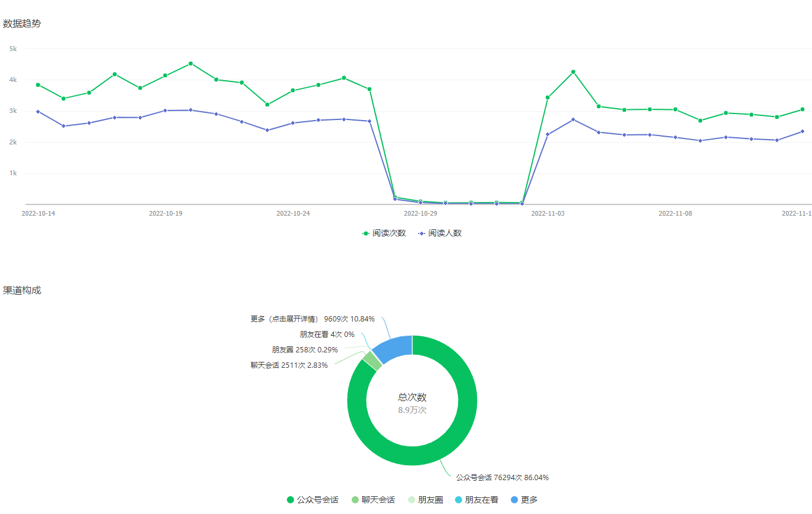Click the 朋友在看 legend dot icon
This screenshot has width=812, height=514.
459,500
